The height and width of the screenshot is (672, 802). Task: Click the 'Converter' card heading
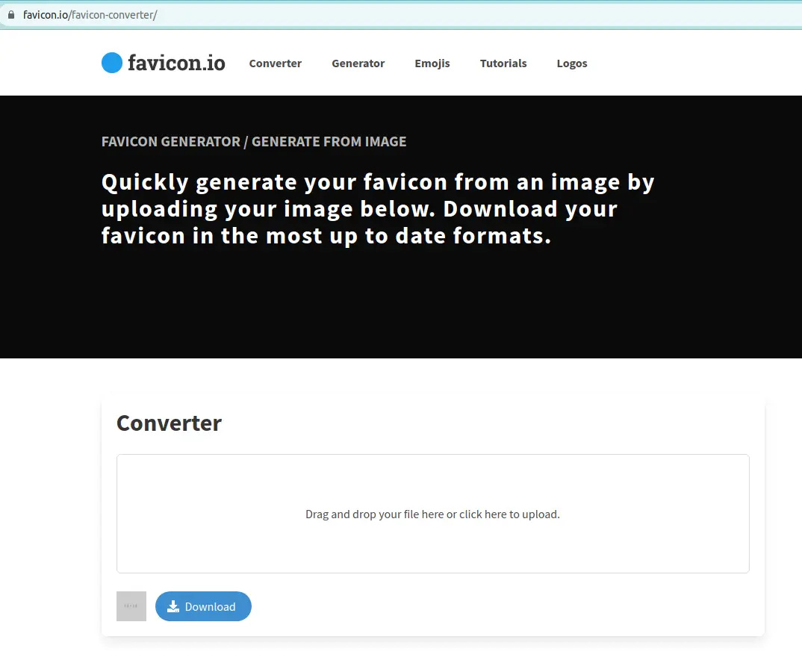pos(169,423)
